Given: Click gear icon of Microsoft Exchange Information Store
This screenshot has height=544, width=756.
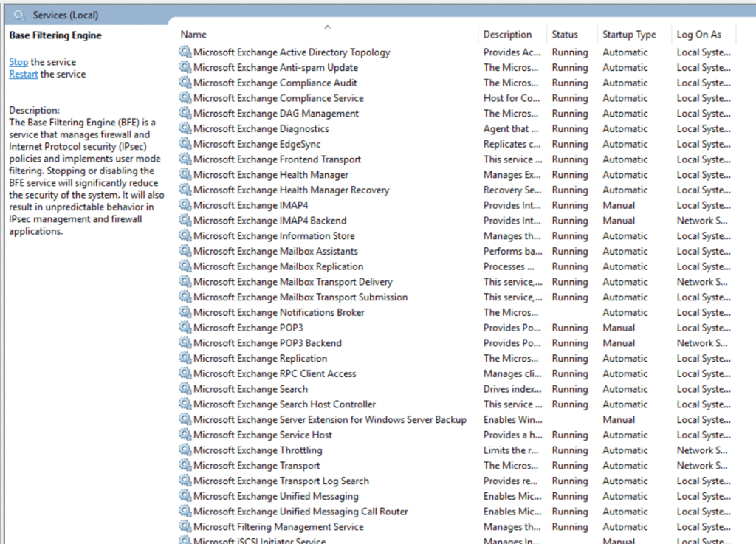Looking at the screenshot, I should pyautogui.click(x=185, y=236).
